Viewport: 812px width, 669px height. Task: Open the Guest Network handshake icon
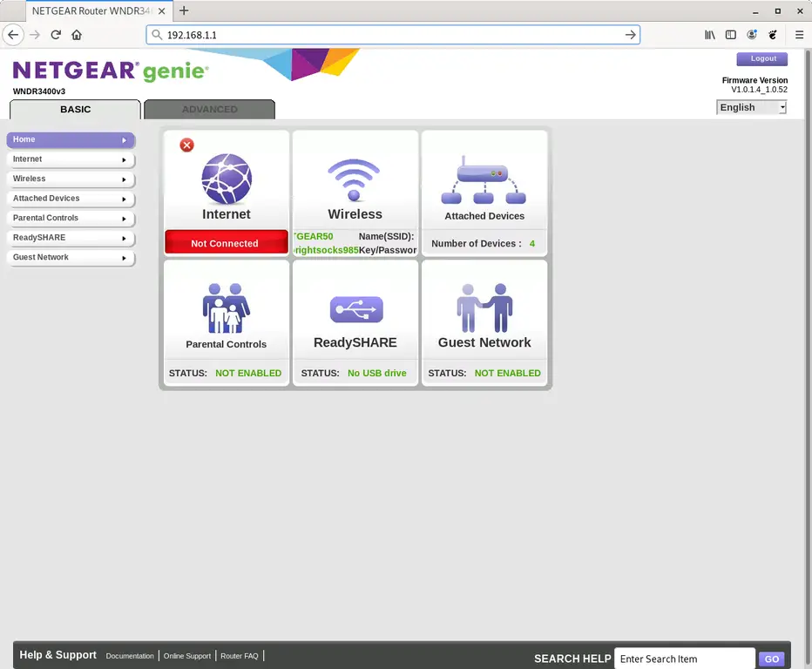point(484,308)
